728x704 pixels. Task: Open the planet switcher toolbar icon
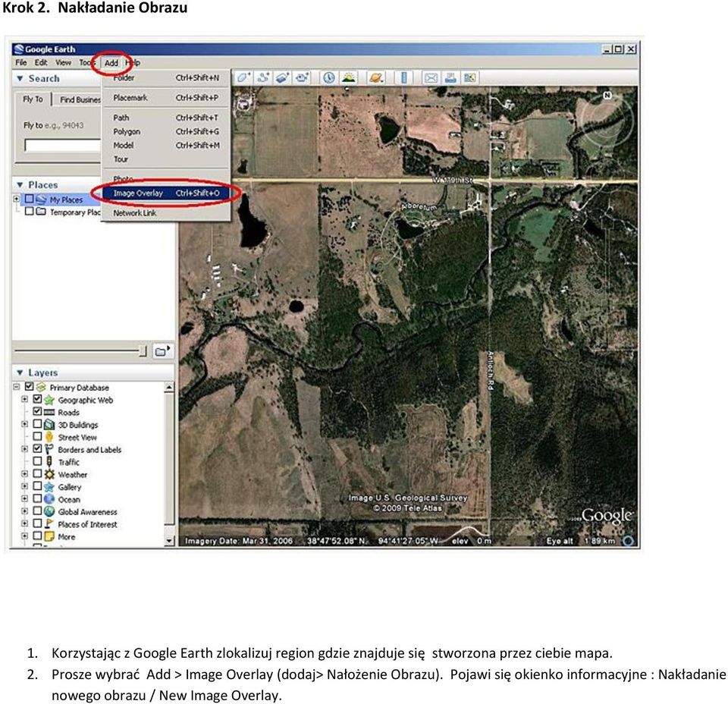(375, 77)
